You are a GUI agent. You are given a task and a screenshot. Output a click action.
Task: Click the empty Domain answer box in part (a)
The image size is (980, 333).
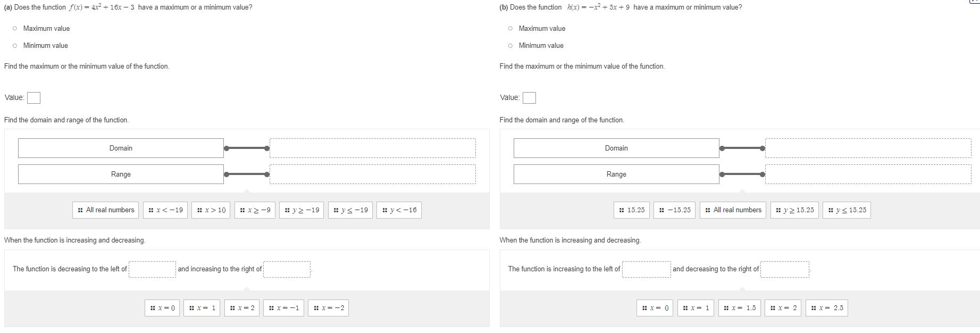click(372, 148)
